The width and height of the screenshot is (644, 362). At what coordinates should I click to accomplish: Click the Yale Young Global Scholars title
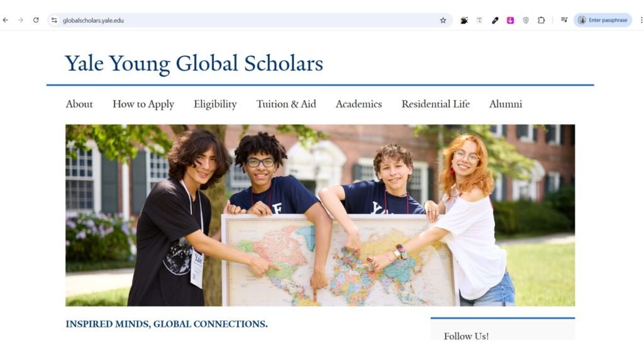[194, 64]
